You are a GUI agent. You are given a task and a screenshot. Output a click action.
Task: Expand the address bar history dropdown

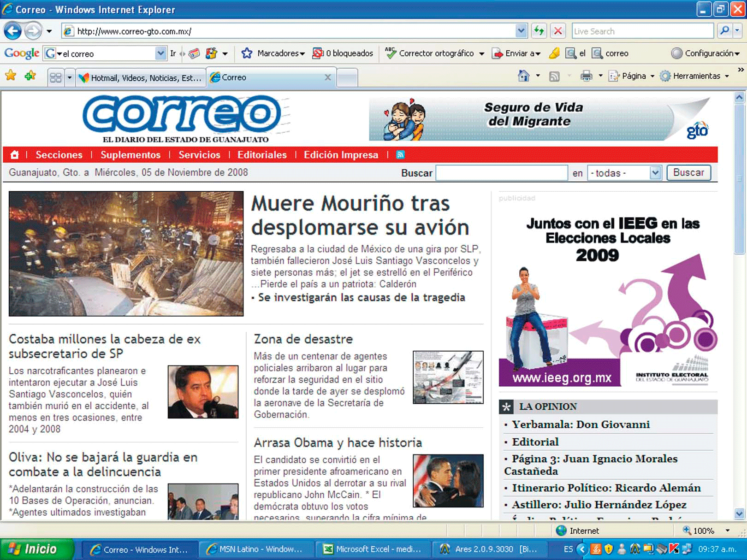pyautogui.click(x=521, y=31)
